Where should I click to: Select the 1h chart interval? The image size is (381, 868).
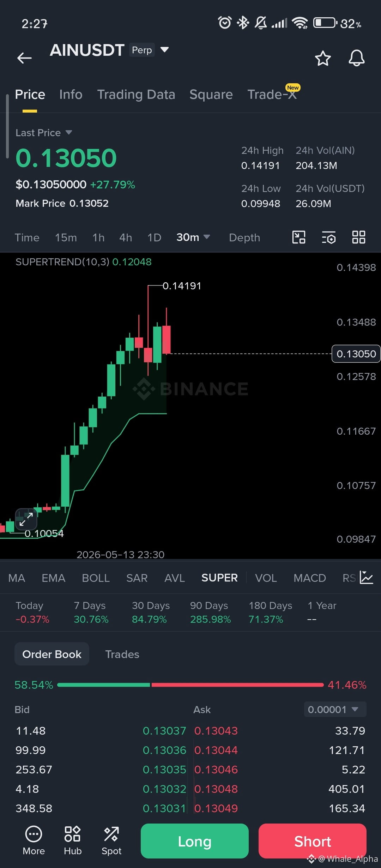coord(98,237)
